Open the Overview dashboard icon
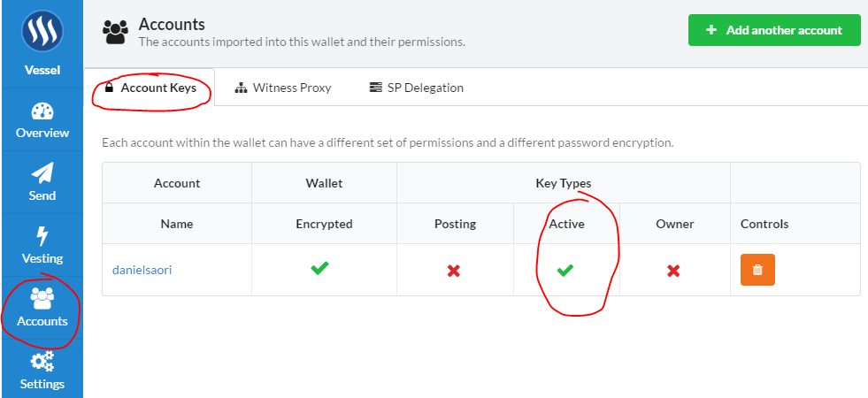868x398 pixels. coord(42,112)
